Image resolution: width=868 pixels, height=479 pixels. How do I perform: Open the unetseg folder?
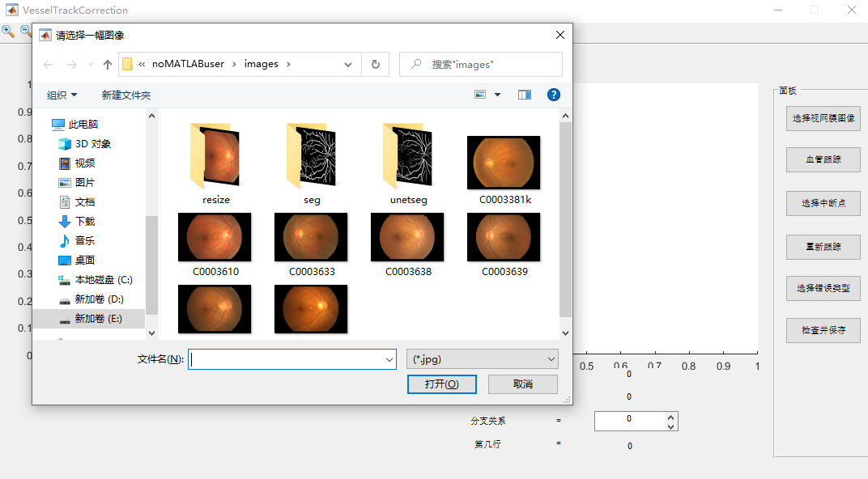click(408, 158)
